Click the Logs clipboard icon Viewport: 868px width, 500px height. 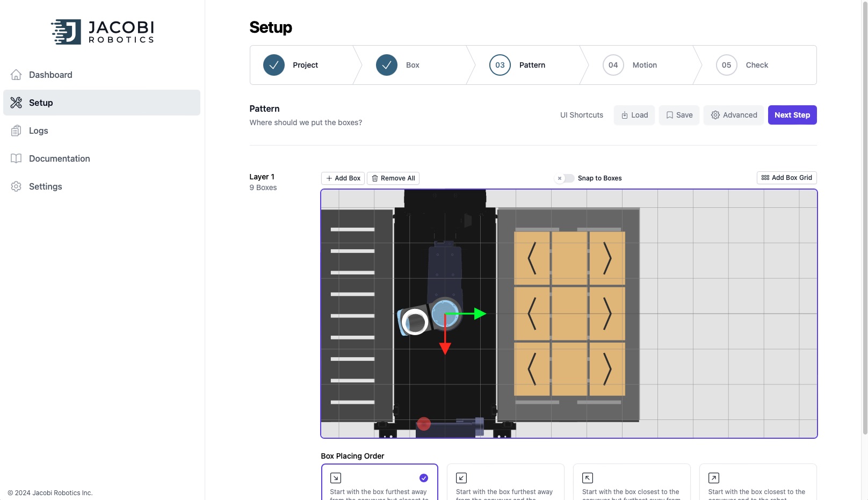16,131
